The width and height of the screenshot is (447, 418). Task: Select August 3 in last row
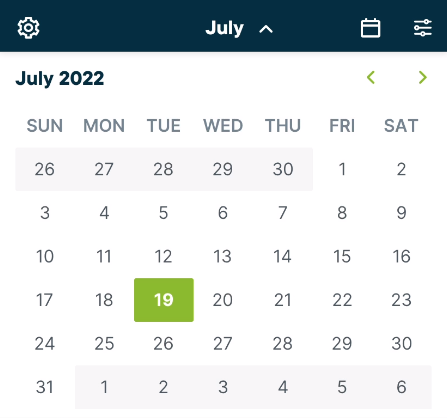tap(223, 387)
